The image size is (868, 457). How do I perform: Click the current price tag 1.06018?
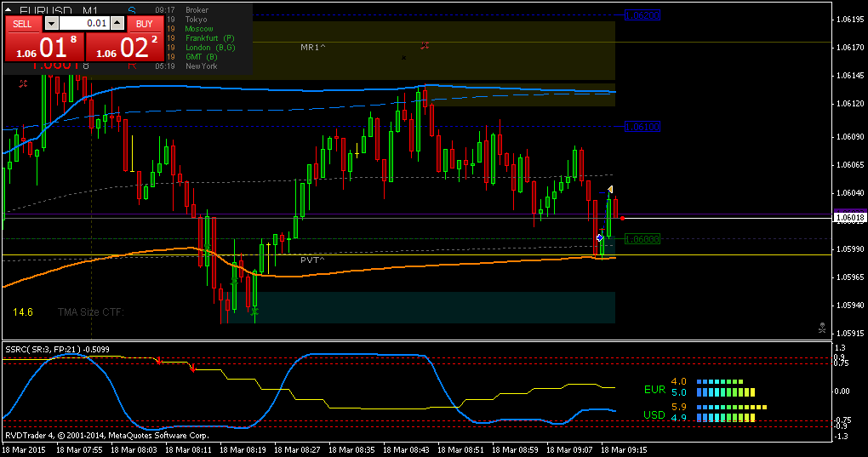[849, 217]
